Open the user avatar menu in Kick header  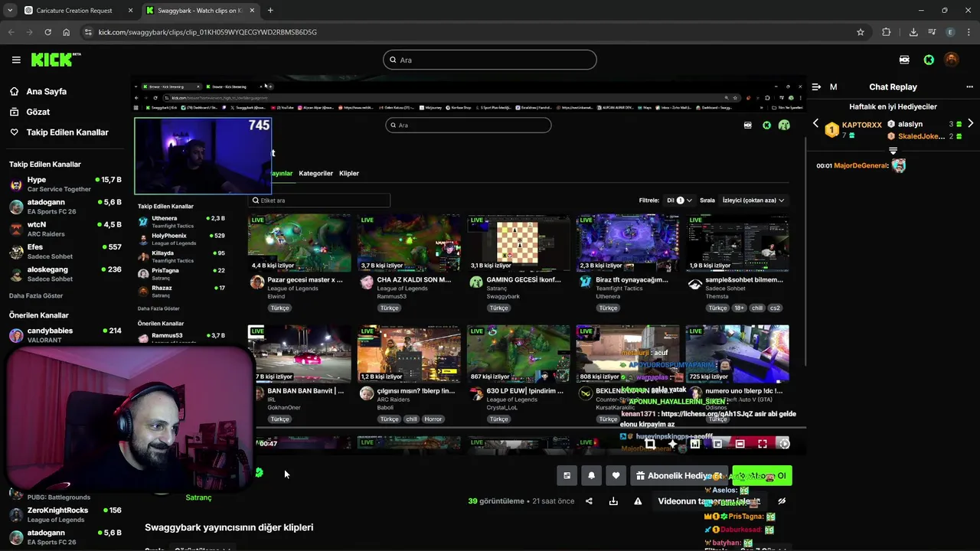(x=952, y=60)
